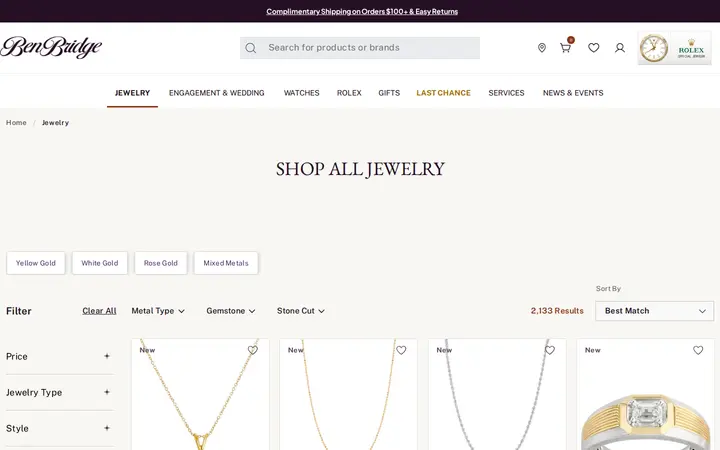Open the wishlist heart in header
This screenshot has width=720, height=450.
594,48
